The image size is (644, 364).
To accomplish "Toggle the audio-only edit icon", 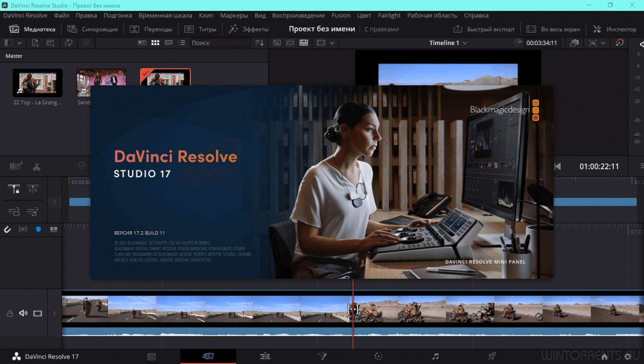I will [33, 212].
